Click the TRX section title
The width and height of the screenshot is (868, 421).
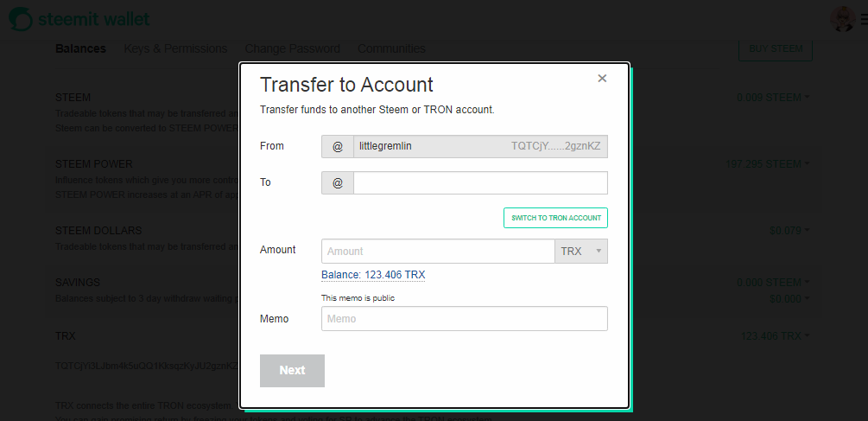pos(66,336)
